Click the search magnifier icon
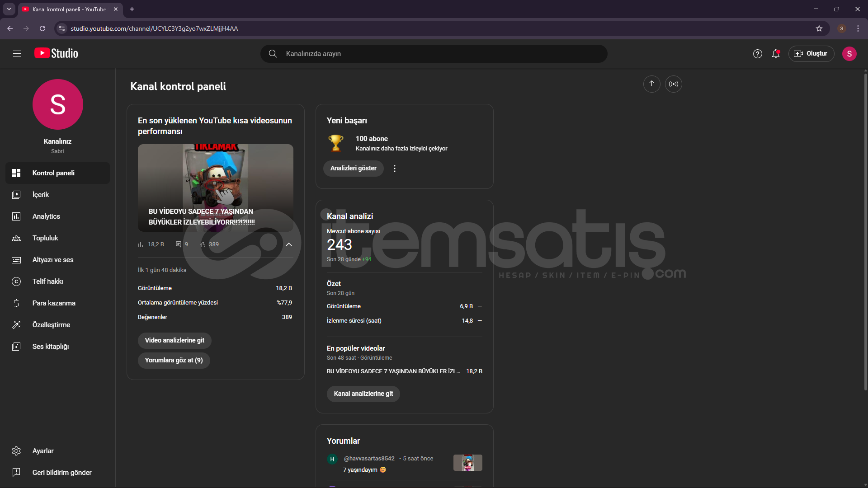 (x=273, y=54)
